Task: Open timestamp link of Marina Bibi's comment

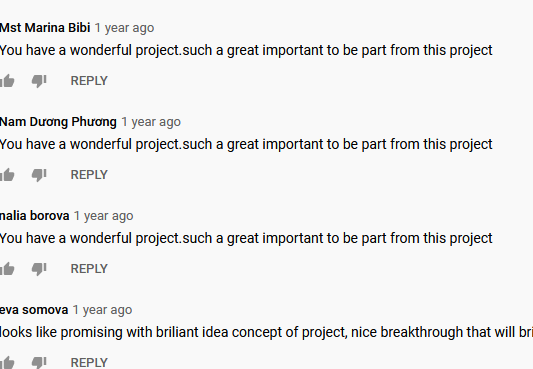Action: (124, 28)
